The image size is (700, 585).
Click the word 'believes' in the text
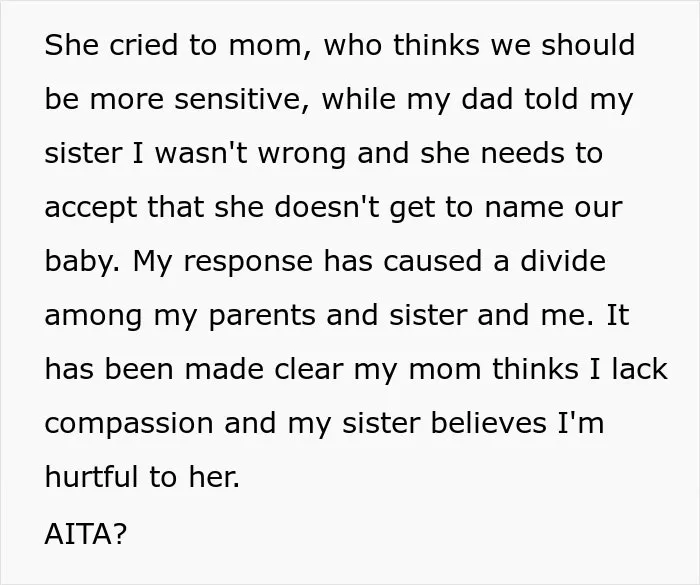[488, 422]
